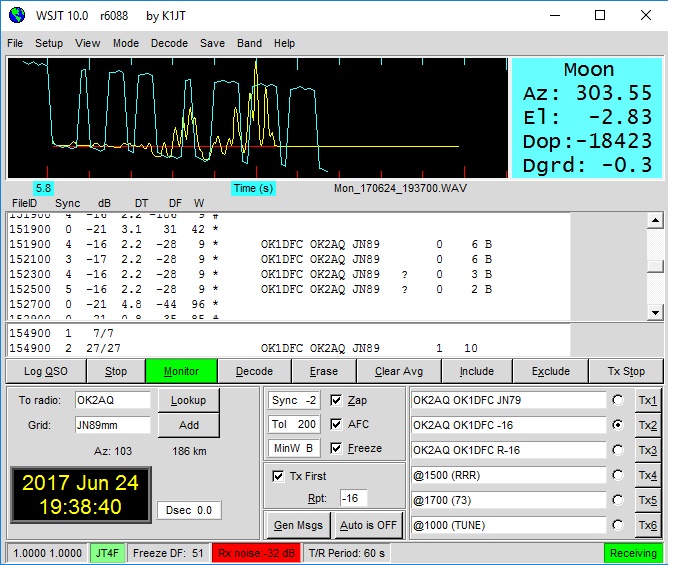Open the Setup menu

pos(49,44)
